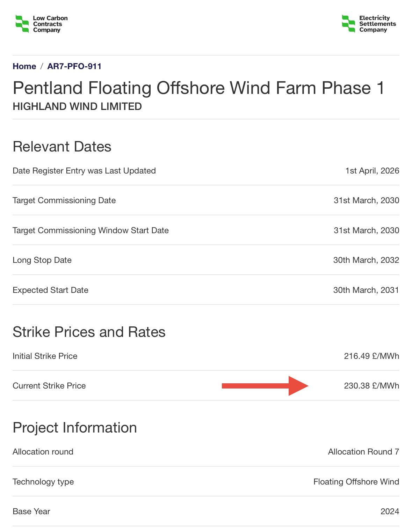Click the Long Stop Date value
This screenshot has height=532, width=412.
[x=366, y=260]
